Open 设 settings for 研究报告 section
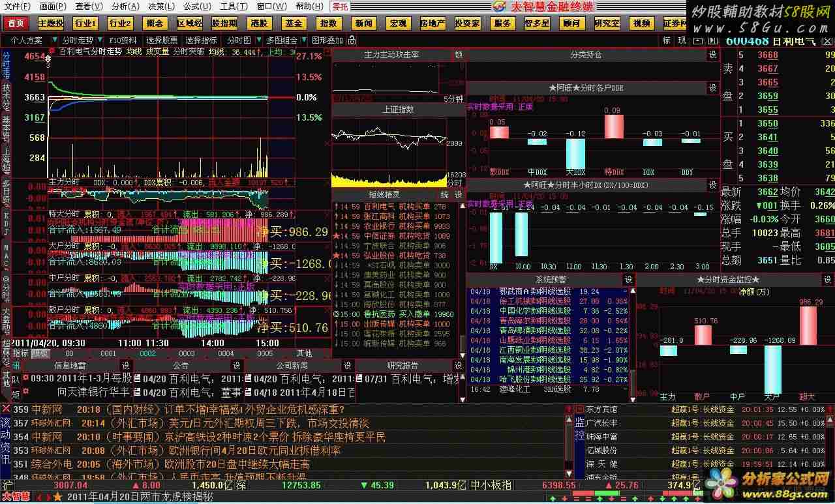835x504 pixels. point(459,366)
